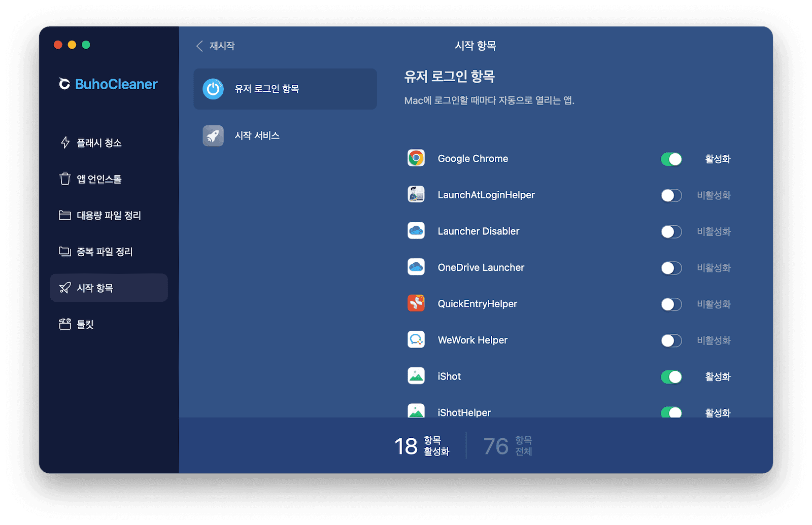Click the BuhoCleaner logo icon
The width and height of the screenshot is (812, 525).
(64, 84)
